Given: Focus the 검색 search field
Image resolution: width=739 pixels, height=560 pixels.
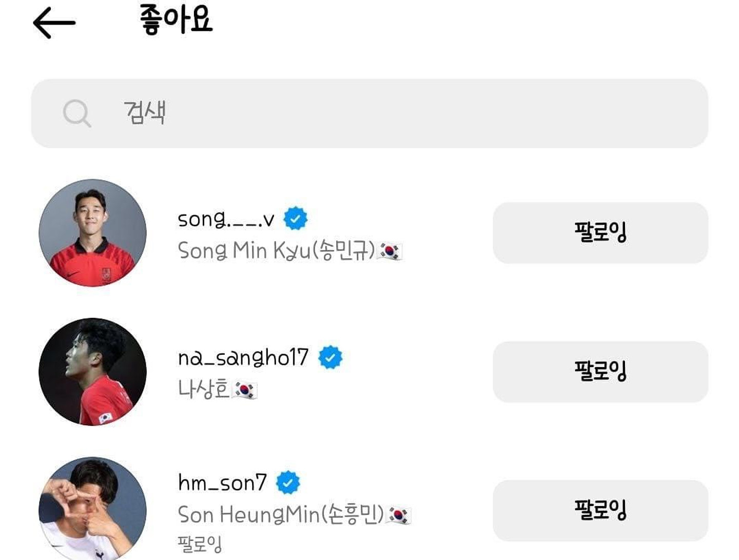Looking at the screenshot, I should pos(390,113).
